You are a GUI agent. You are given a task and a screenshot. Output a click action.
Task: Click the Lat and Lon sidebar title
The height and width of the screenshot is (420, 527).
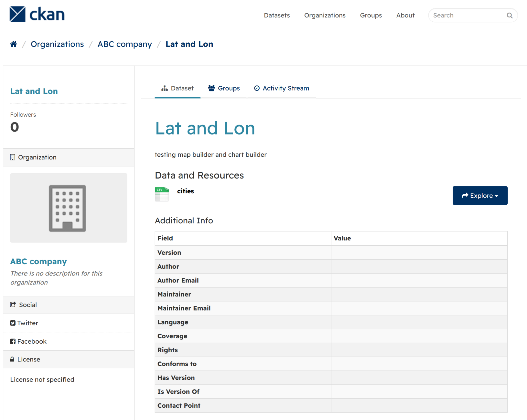coord(34,91)
